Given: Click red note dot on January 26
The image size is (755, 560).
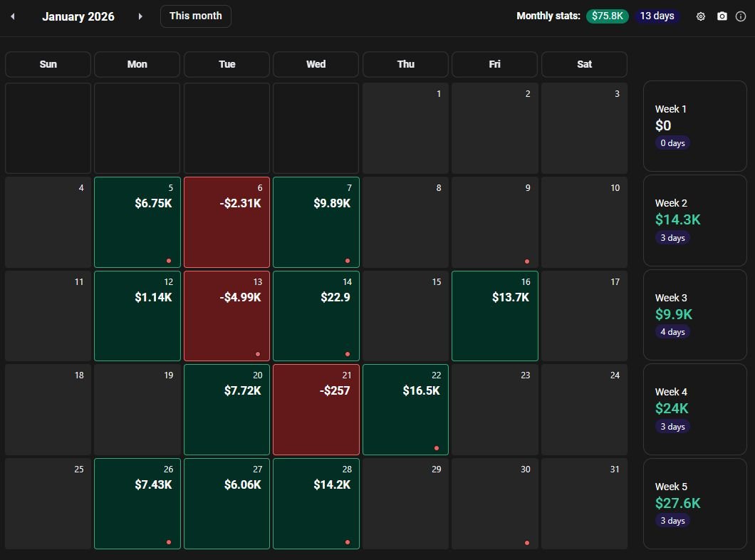Looking at the screenshot, I should [169, 541].
